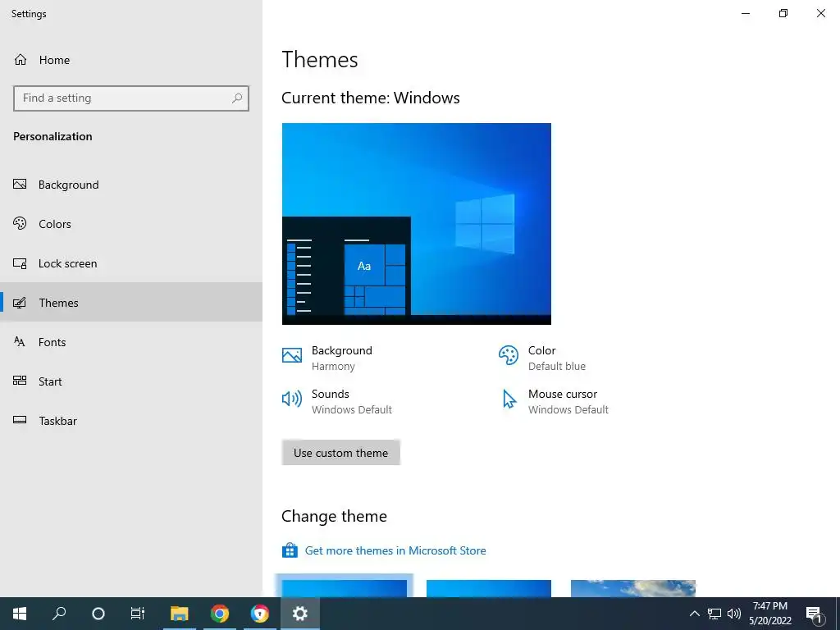Open the Fonts menu item
Screen dimensions: 840x630
coord(131,342)
